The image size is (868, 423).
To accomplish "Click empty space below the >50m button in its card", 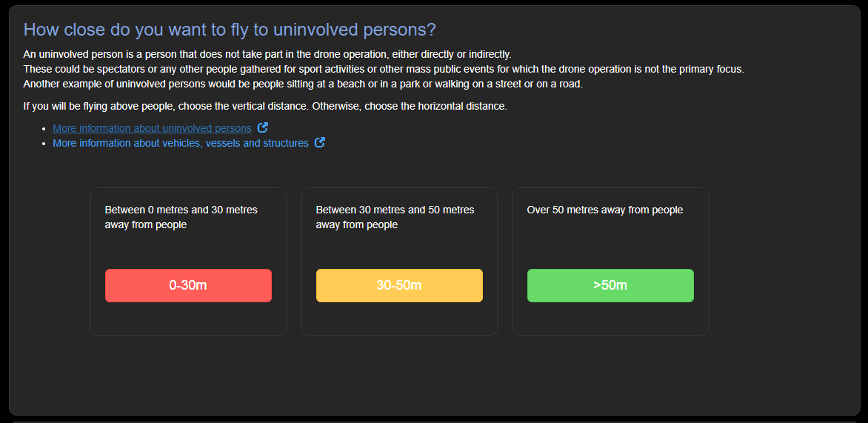I will (x=610, y=319).
